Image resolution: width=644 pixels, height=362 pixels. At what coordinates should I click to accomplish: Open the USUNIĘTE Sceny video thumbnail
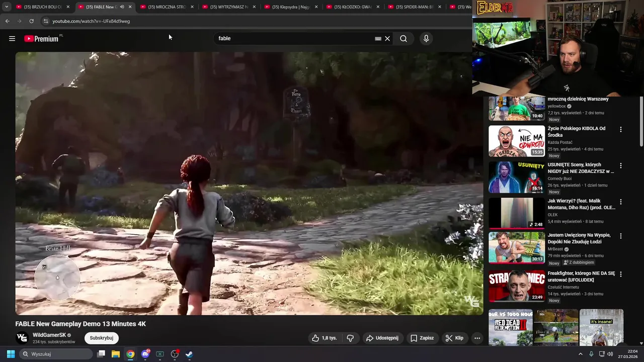517,177
